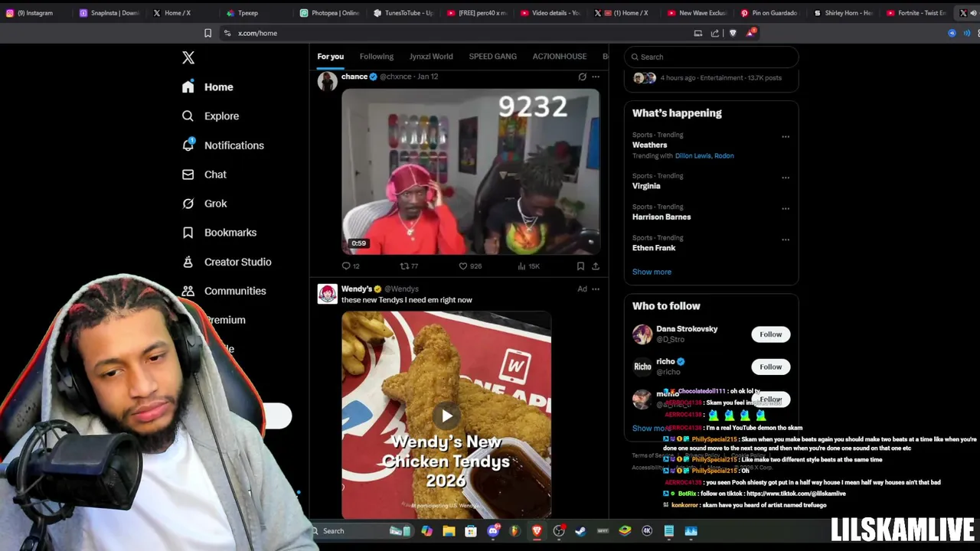Click Brave Shields icon in address bar
980x551 pixels.
click(733, 33)
